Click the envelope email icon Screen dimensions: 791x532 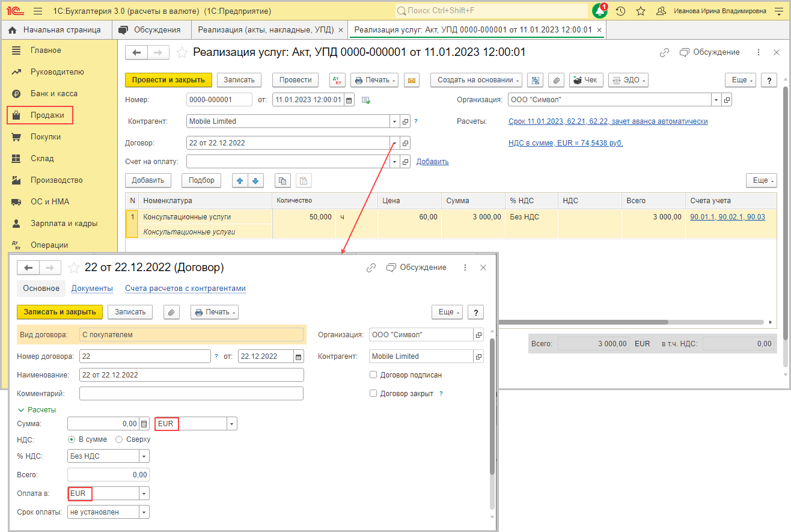click(412, 80)
